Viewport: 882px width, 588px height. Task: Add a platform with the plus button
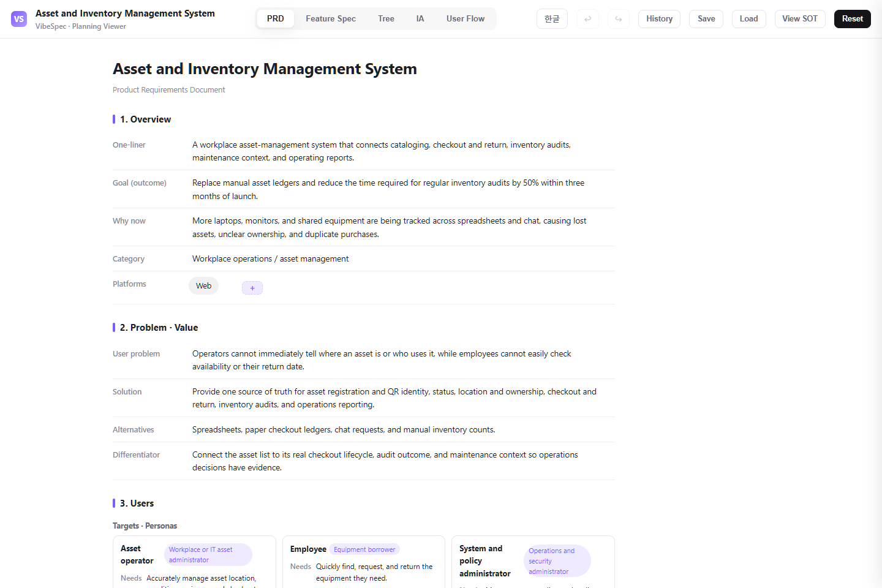click(252, 288)
